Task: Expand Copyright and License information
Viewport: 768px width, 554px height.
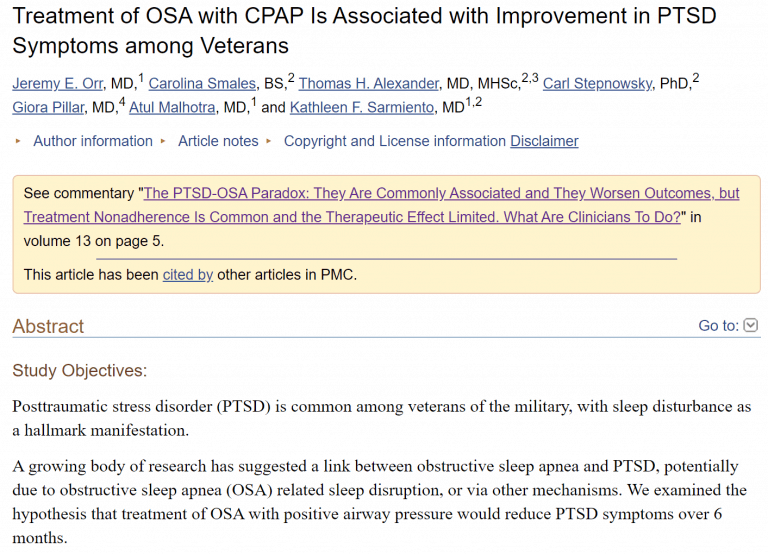Action: pos(395,141)
